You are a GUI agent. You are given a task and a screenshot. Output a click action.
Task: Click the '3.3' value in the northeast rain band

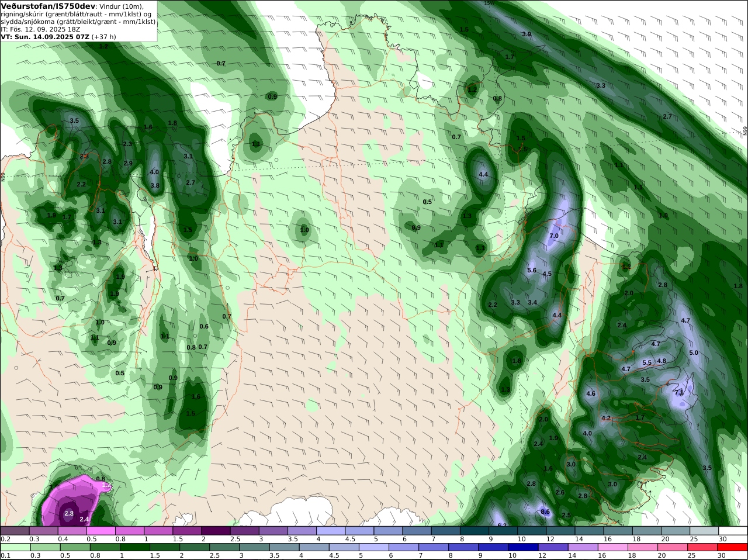click(601, 85)
